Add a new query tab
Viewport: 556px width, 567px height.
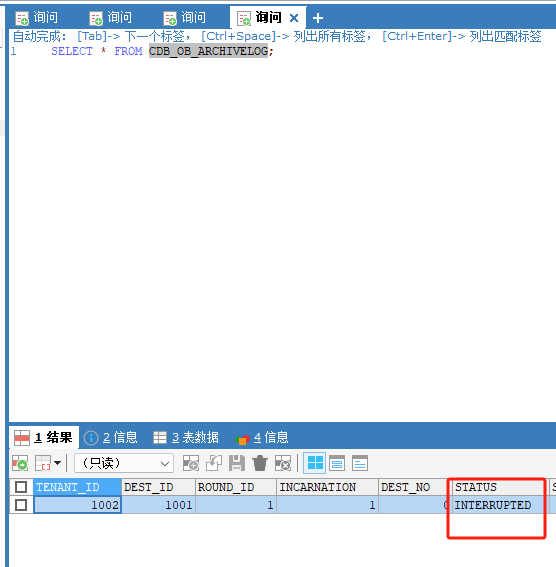click(318, 18)
